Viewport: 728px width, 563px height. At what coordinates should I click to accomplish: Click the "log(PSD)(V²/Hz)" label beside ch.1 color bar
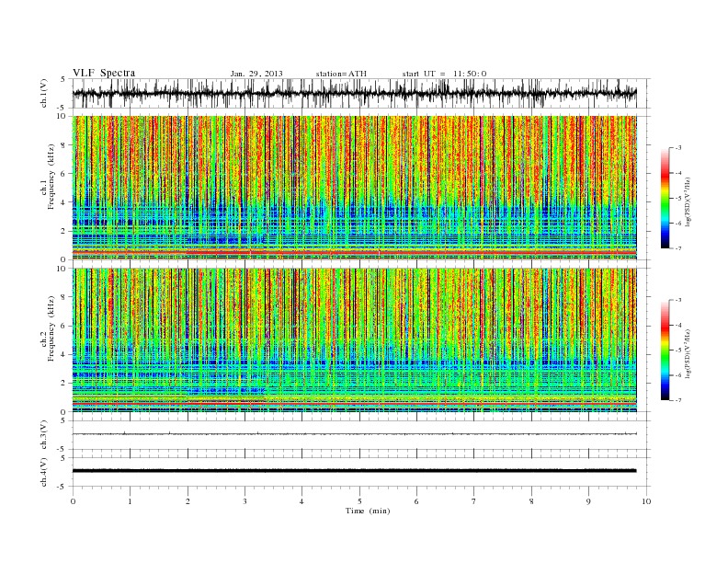point(688,202)
